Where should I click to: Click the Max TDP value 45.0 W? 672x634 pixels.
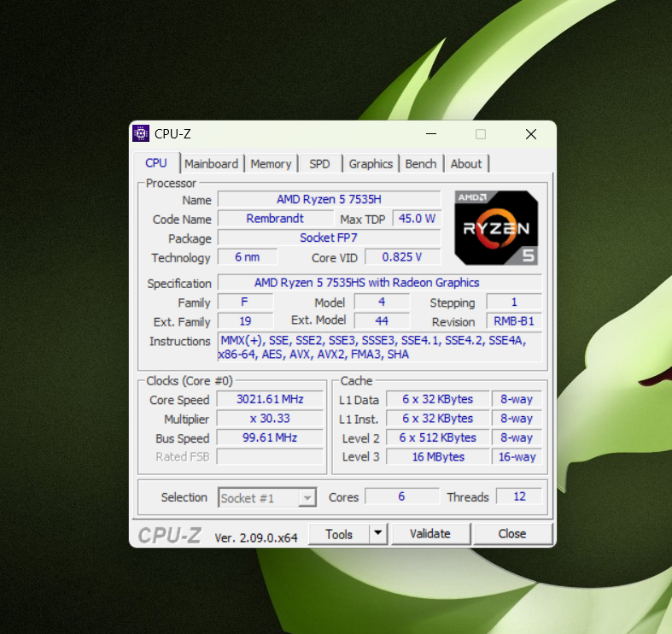click(x=417, y=219)
